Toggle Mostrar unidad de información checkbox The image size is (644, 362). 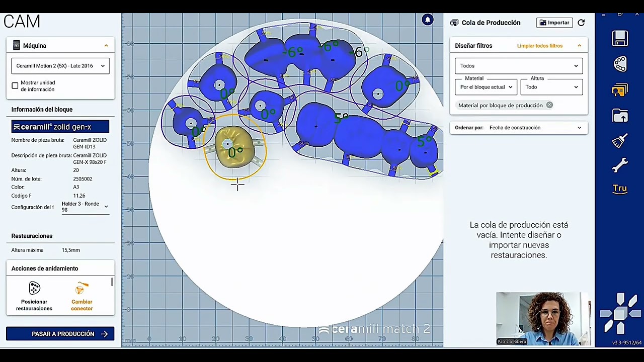15,85
